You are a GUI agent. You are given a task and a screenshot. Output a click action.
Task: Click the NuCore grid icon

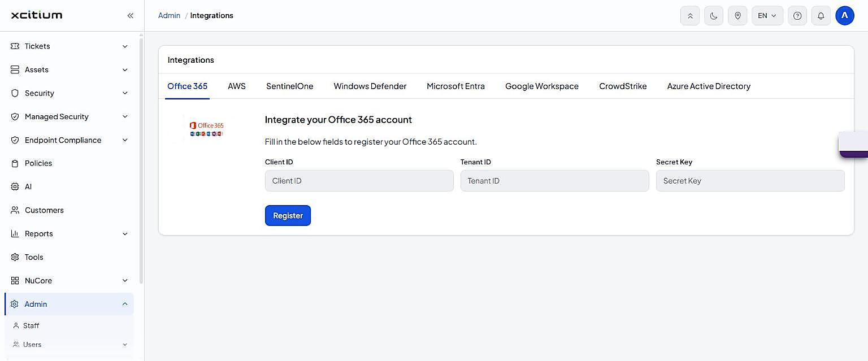(15, 280)
